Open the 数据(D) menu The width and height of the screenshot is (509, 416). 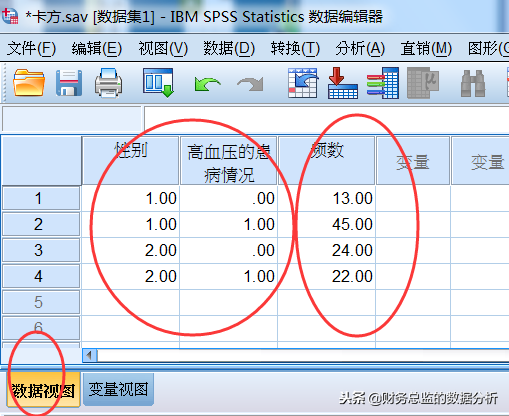point(229,48)
